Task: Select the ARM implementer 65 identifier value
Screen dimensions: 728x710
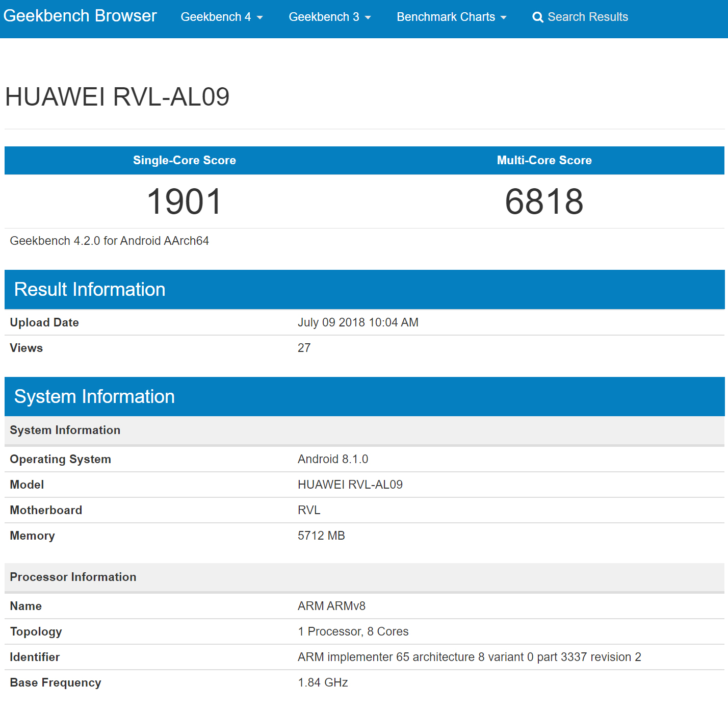Action: 470,657
